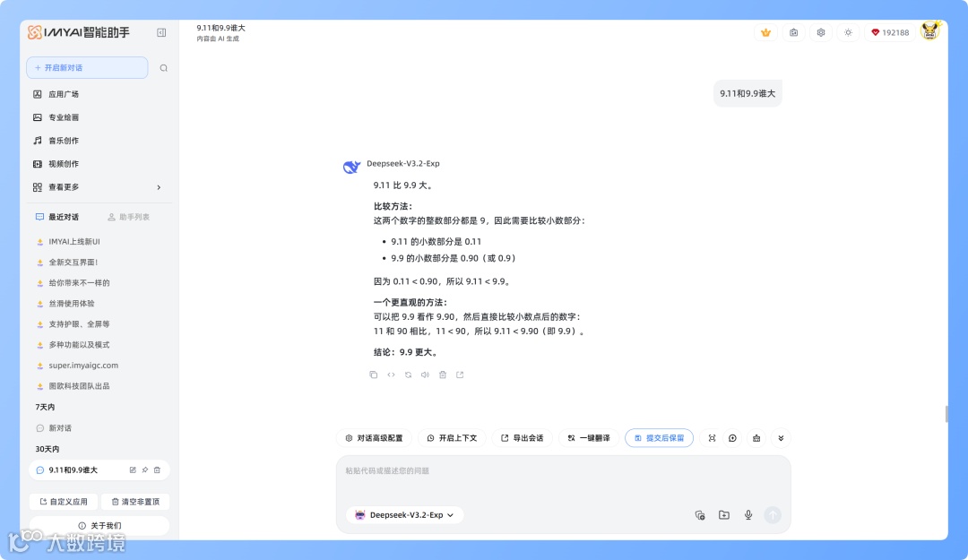Click 自定义应用 button
Viewport: 968px width, 560px height.
click(64, 502)
